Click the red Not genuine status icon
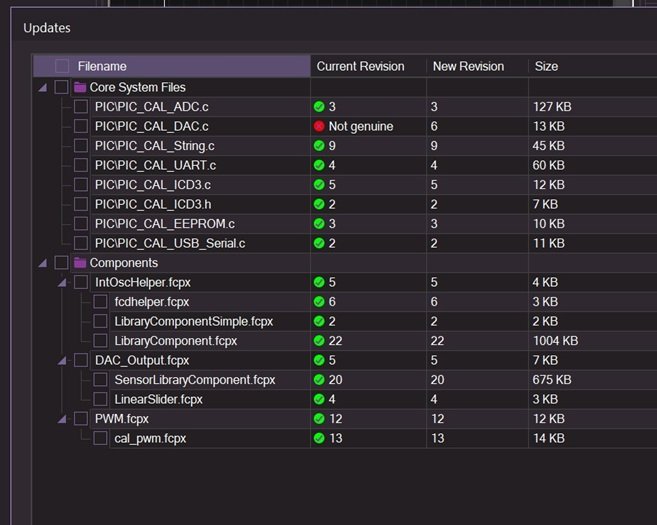Screen dimensions: 657x525 (x=319, y=126)
